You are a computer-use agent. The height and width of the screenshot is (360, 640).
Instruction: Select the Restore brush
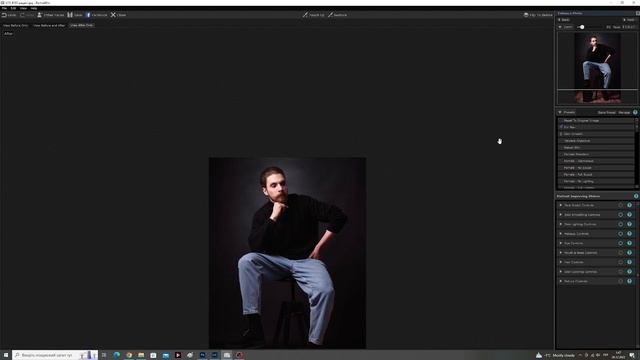(337, 15)
